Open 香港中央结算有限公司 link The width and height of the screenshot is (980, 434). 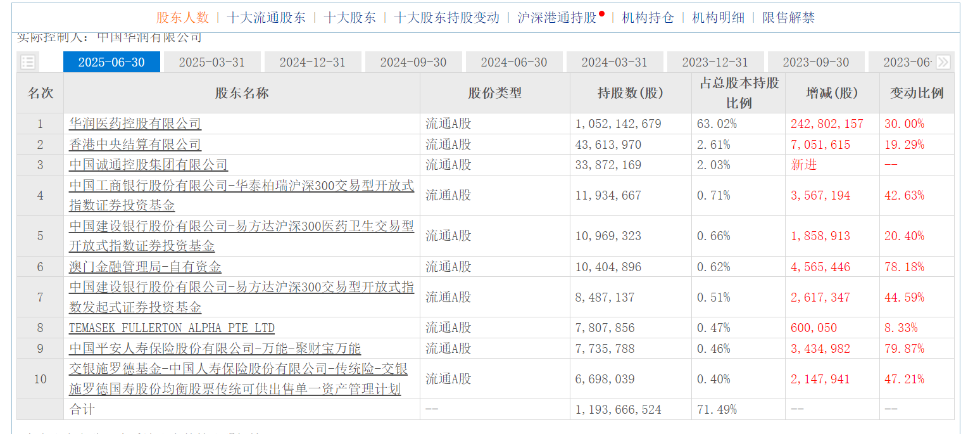click(x=135, y=144)
